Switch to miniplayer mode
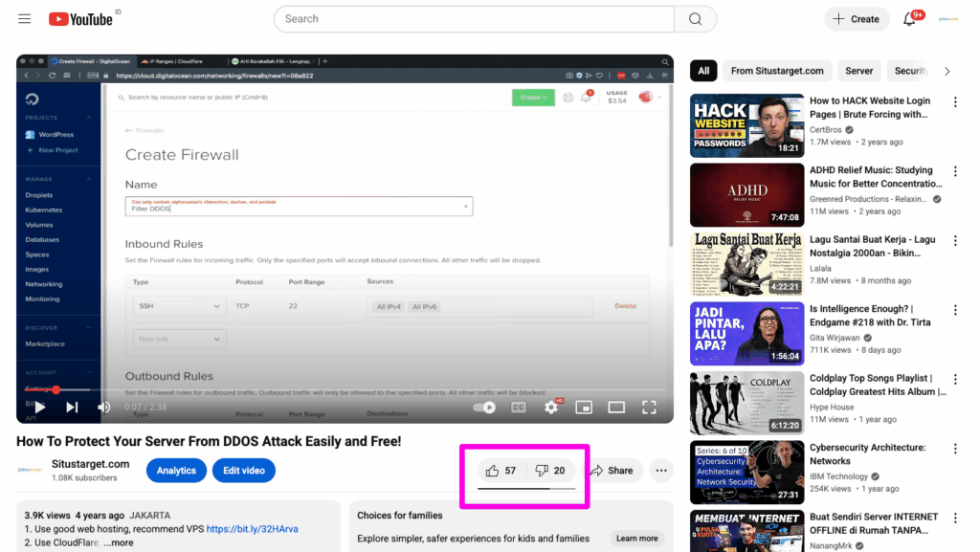The height and width of the screenshot is (552, 980). point(584,408)
